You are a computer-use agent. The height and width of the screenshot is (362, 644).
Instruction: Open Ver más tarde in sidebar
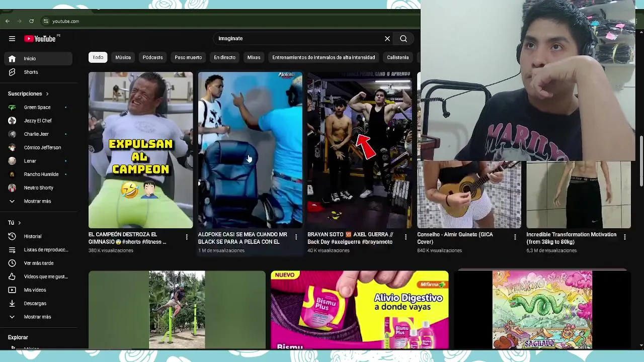38,263
